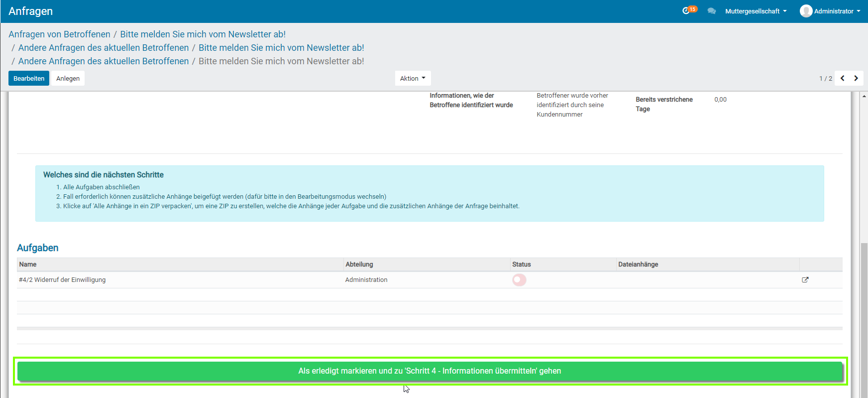Go to next record with right arrow
Image resolution: width=868 pixels, height=398 pixels.
point(856,78)
